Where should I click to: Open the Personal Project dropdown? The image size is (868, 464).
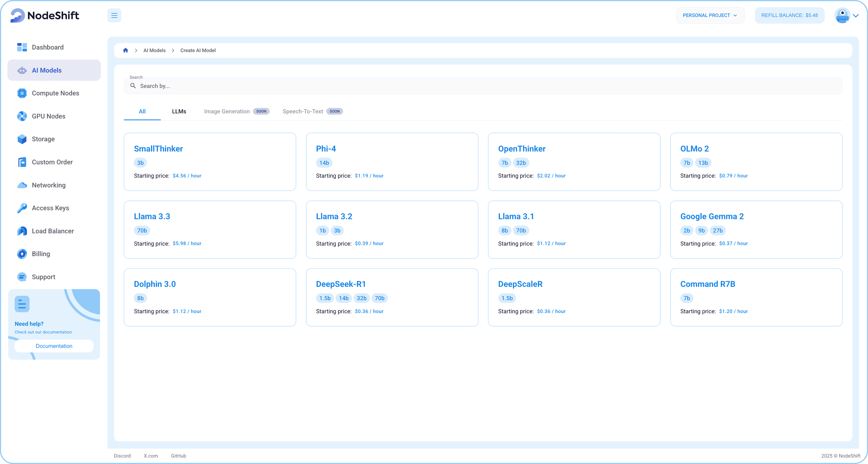pyautogui.click(x=710, y=16)
